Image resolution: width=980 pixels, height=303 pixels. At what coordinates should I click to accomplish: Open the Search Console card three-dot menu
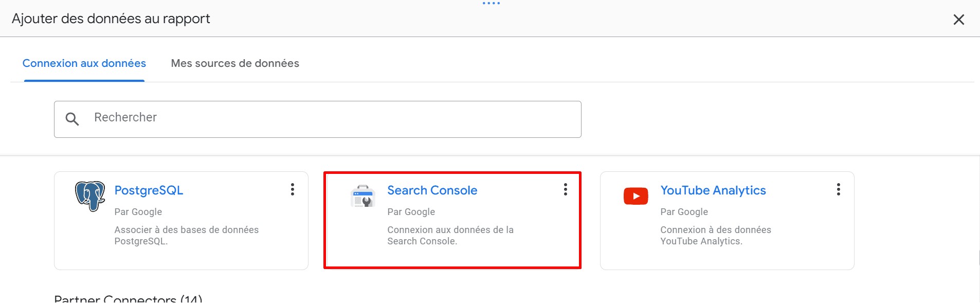point(566,189)
